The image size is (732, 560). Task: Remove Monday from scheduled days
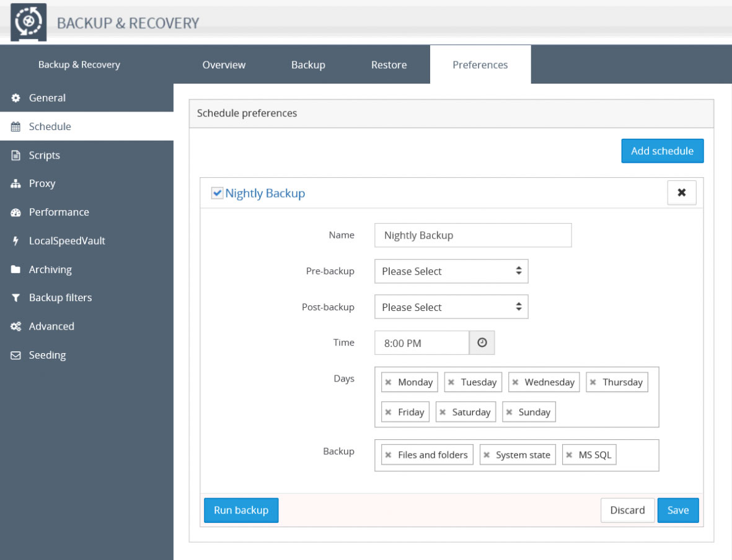point(389,382)
